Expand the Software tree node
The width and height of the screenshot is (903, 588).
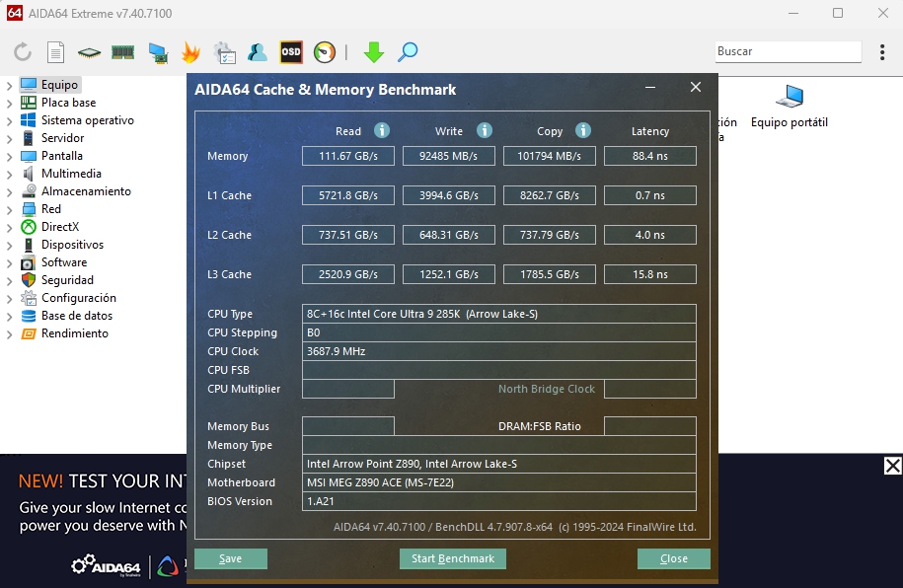pos(9,263)
